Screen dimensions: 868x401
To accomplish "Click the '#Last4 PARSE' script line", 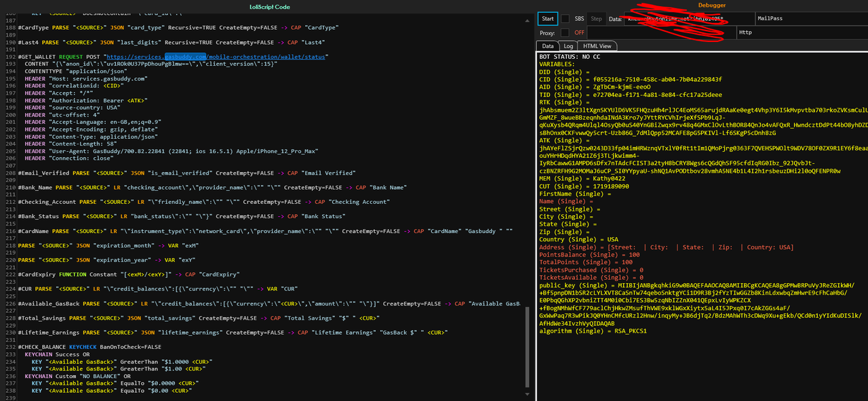I will point(172,42).
